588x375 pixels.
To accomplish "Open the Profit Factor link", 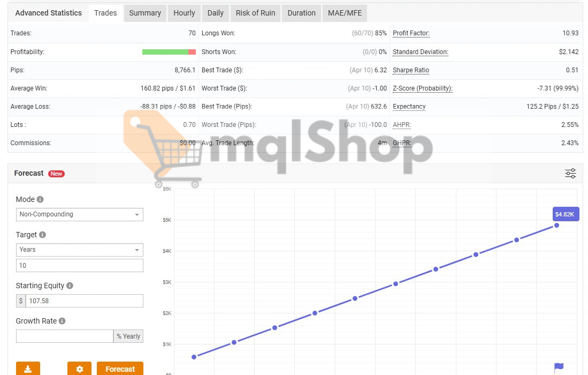I will tap(411, 33).
